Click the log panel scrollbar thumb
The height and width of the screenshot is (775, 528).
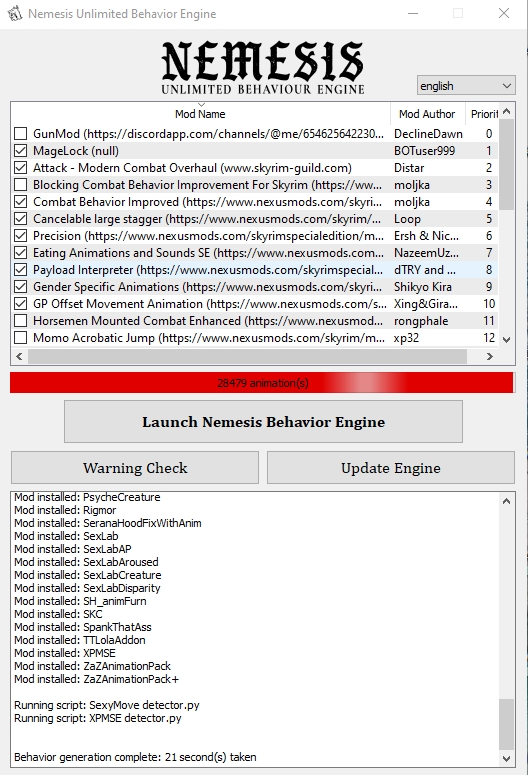click(506, 724)
